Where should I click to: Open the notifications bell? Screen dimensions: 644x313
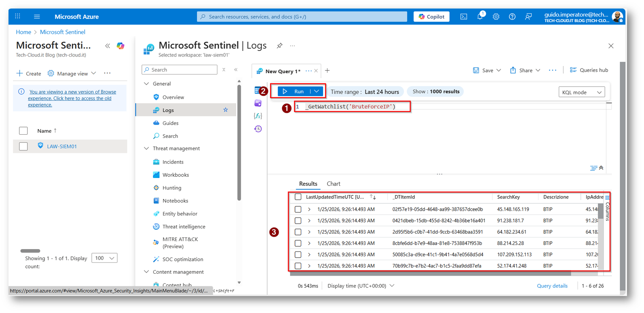coord(480,17)
